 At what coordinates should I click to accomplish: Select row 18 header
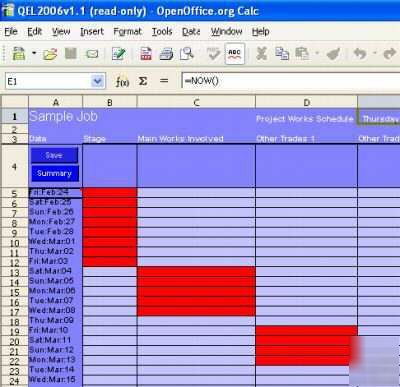[14, 321]
